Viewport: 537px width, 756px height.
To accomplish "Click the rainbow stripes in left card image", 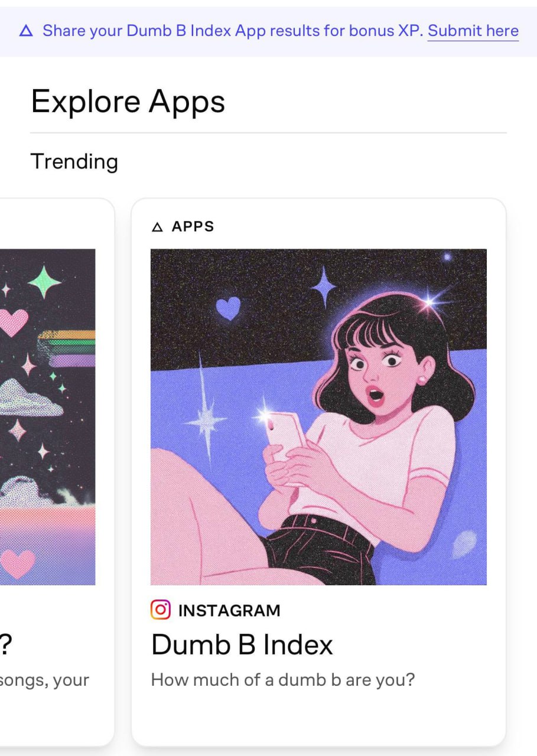I will (66, 349).
